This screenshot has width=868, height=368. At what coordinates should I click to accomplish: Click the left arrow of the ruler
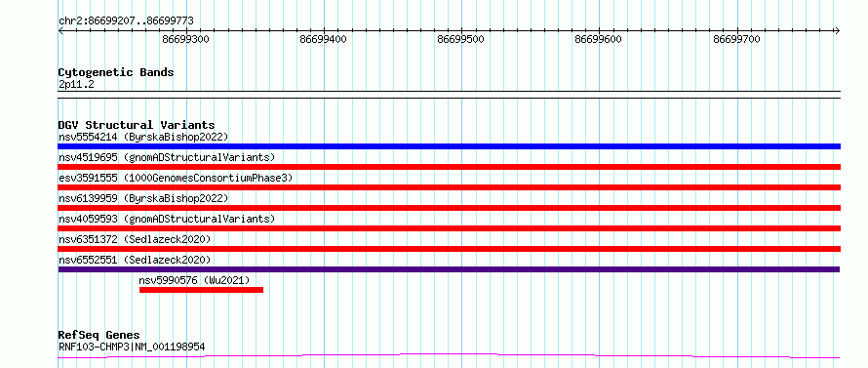click(x=60, y=31)
